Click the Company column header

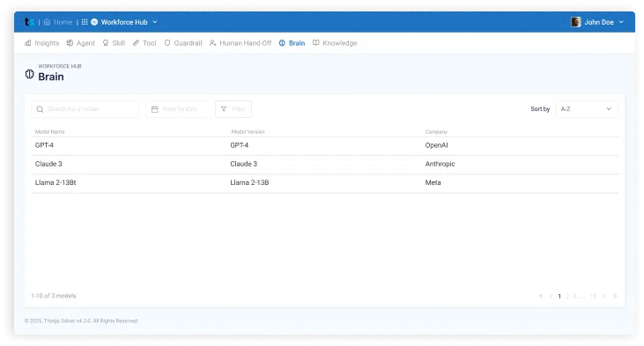[436, 132]
